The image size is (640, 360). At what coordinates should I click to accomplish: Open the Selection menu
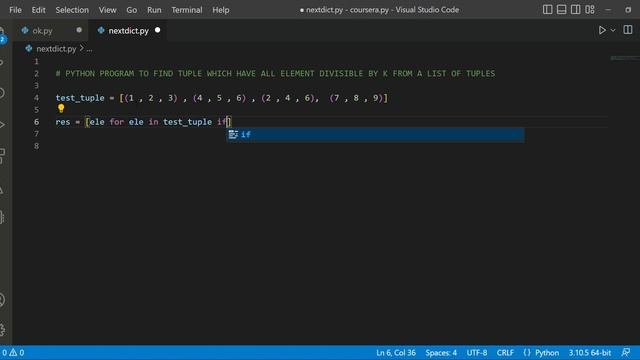point(72,10)
